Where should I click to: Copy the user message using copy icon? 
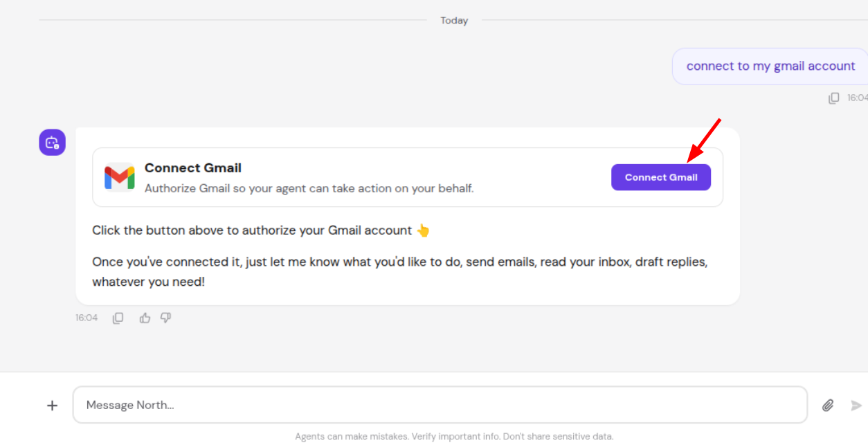tap(834, 98)
